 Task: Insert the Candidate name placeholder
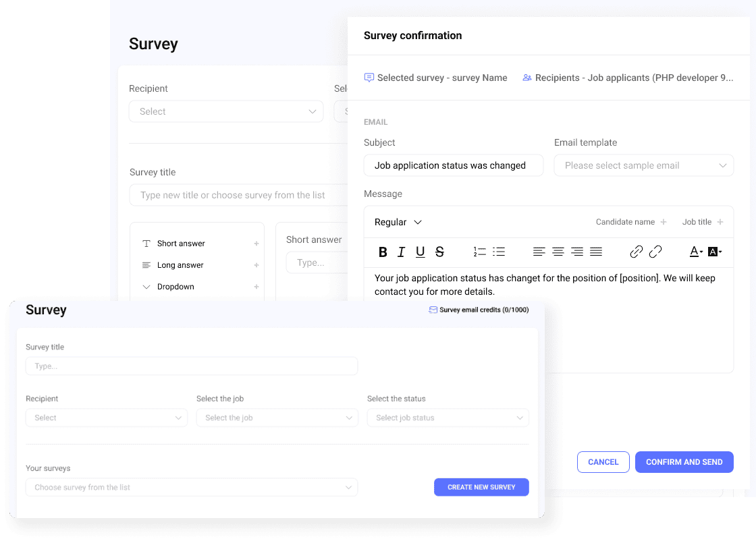point(631,221)
